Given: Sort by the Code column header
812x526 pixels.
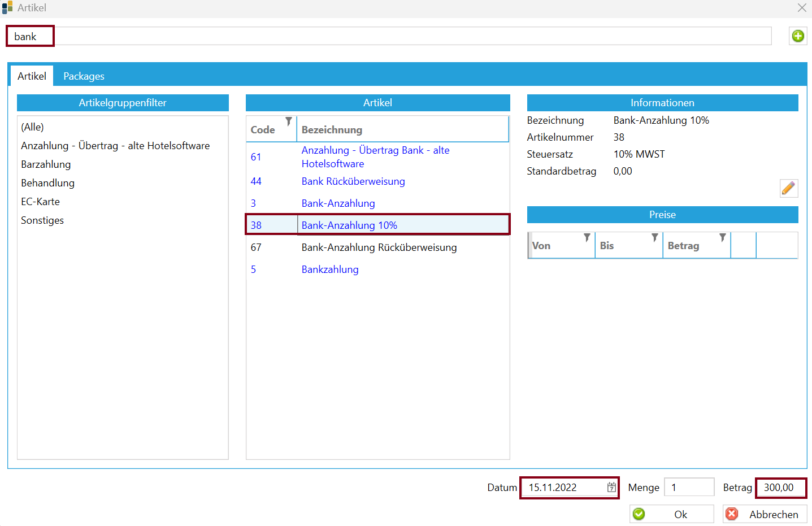Looking at the screenshot, I should [x=271, y=129].
